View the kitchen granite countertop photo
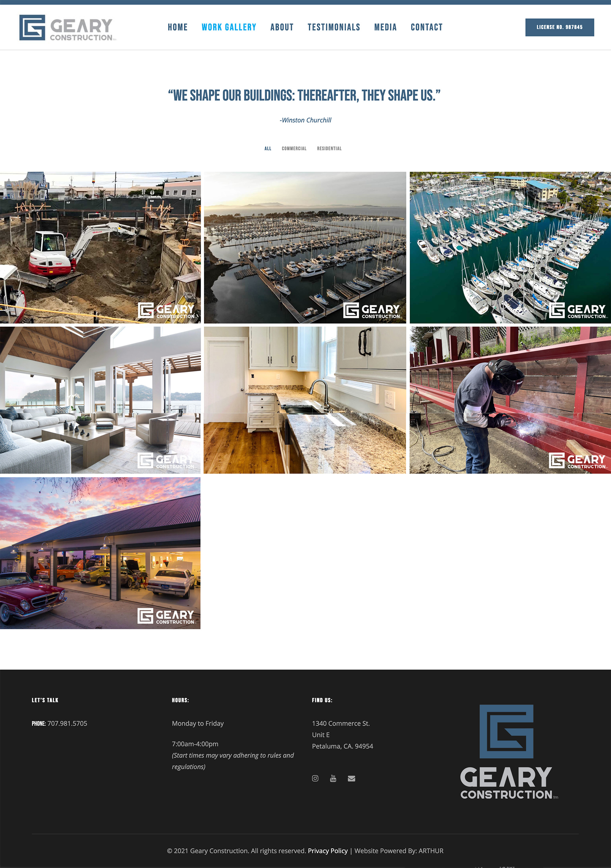Image resolution: width=611 pixels, height=868 pixels. click(x=305, y=400)
